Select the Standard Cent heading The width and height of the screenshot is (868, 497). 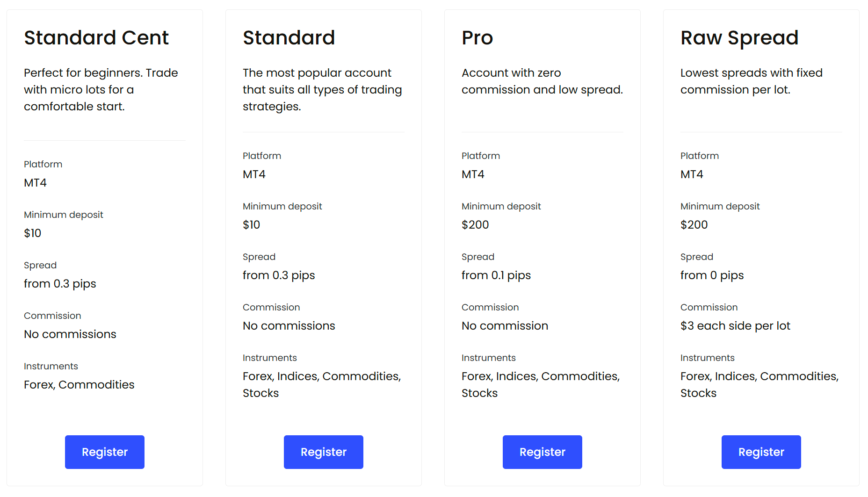[96, 37]
